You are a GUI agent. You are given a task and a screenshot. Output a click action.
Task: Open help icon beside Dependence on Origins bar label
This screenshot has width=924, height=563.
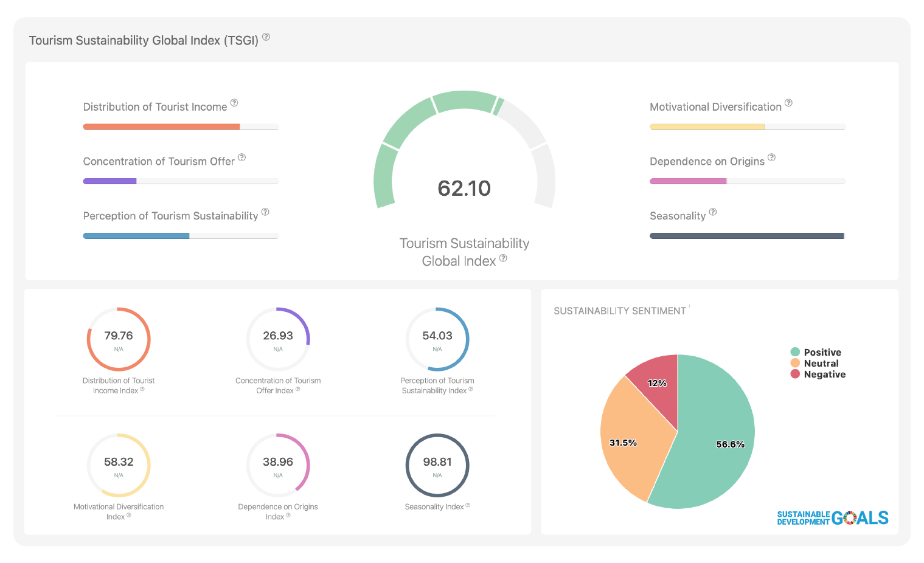click(771, 157)
